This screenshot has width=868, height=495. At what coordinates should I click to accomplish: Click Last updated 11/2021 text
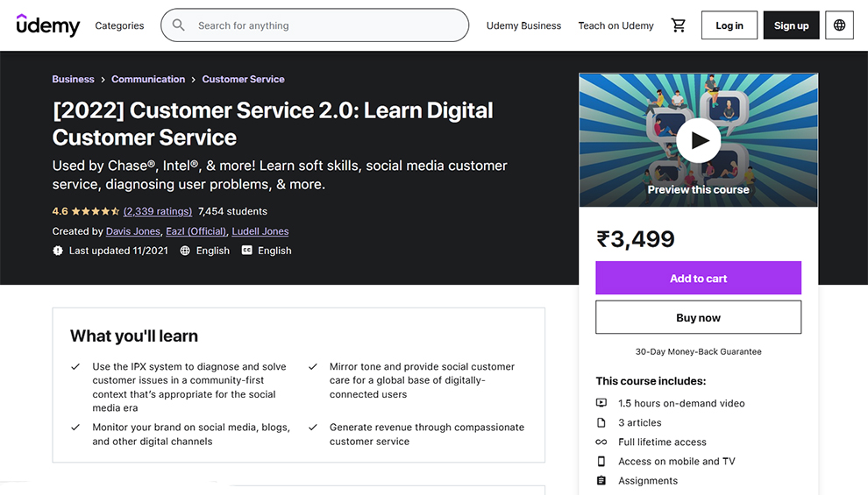[x=118, y=251]
